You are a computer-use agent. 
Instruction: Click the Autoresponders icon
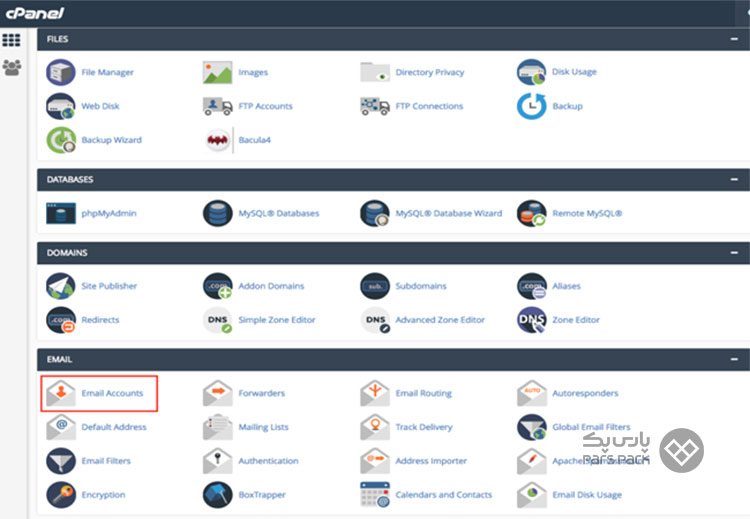point(531,393)
